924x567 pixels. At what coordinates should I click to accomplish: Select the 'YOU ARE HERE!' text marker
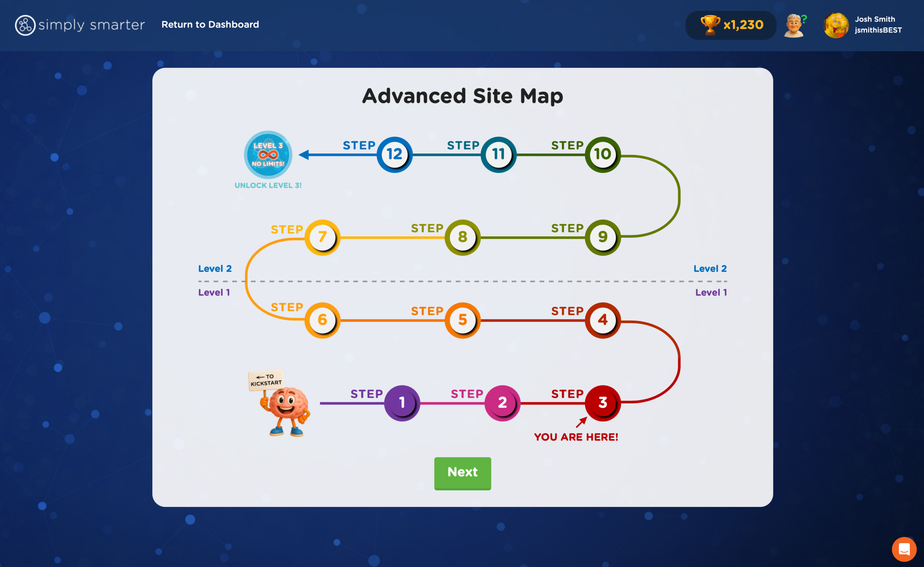576,436
